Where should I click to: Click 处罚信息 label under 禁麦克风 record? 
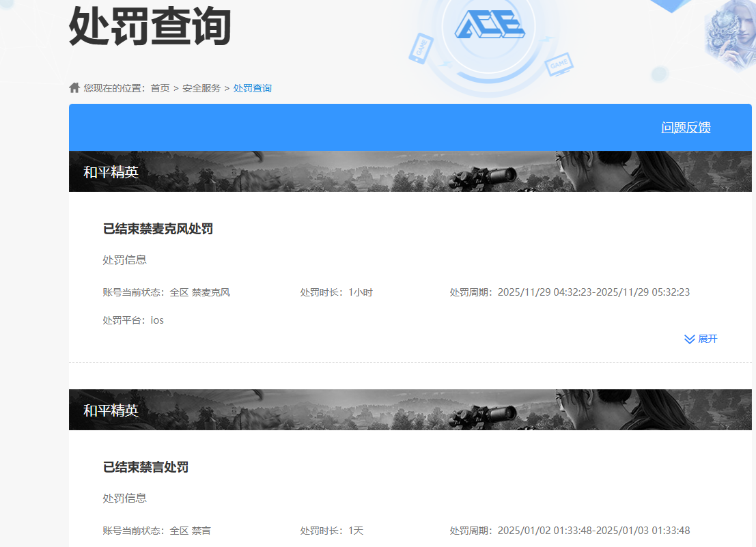(x=124, y=260)
